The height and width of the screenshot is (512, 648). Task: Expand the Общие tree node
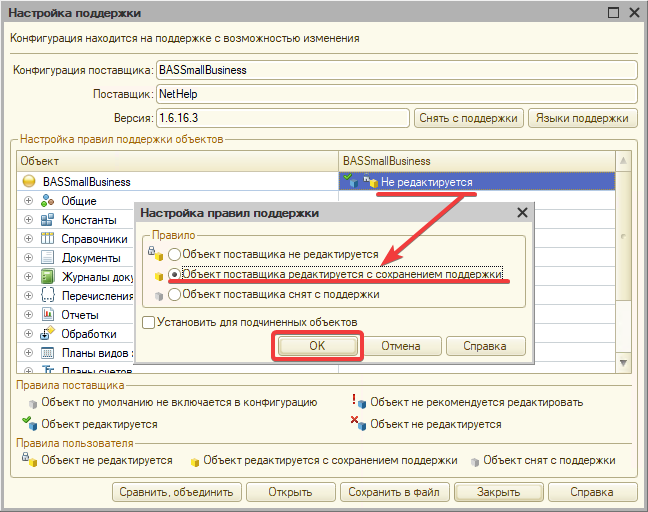(28, 201)
